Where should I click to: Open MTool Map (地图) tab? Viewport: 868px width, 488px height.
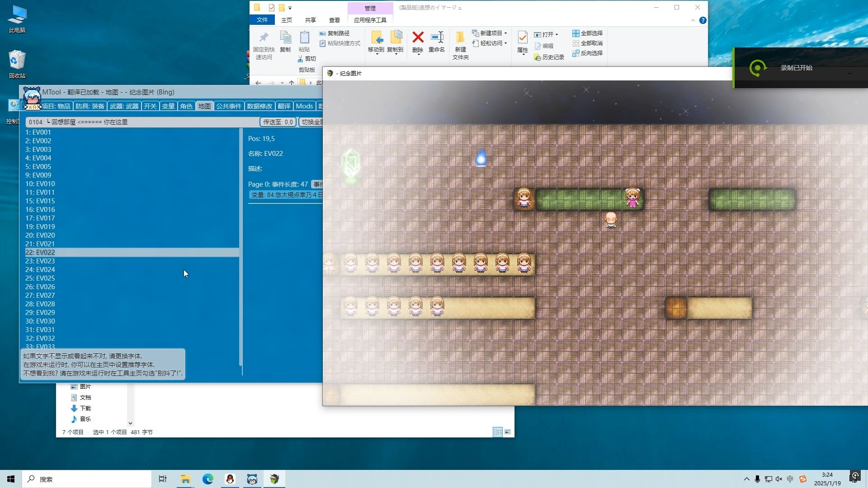click(204, 106)
